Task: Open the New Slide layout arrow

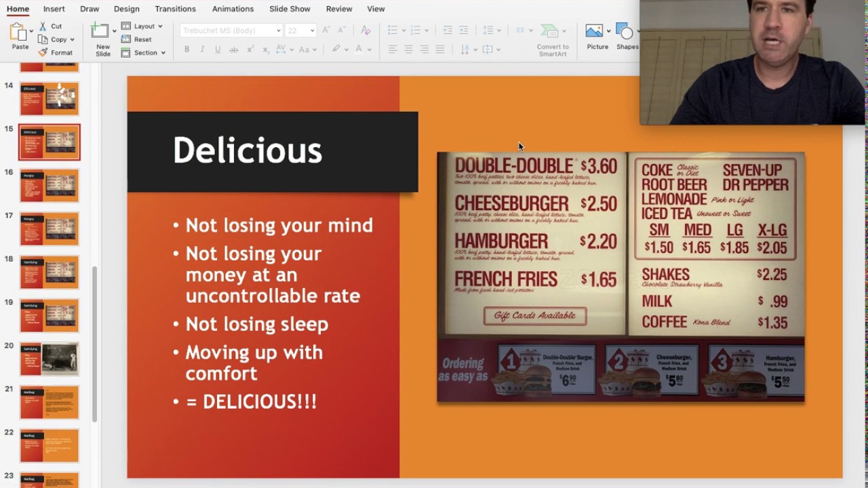Action: coord(114,31)
